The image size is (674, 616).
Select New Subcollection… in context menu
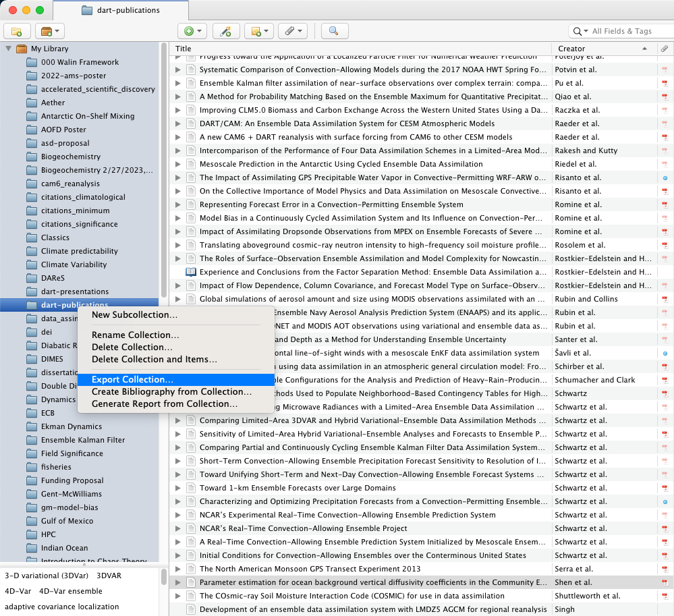(x=135, y=314)
